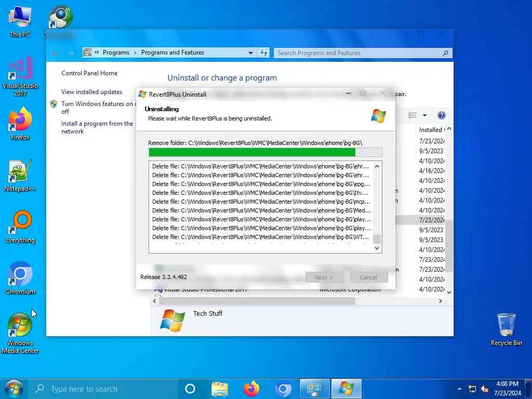532x399 pixels.
Task: Click the Back arrow in Control Panel
Action: (x=55, y=54)
